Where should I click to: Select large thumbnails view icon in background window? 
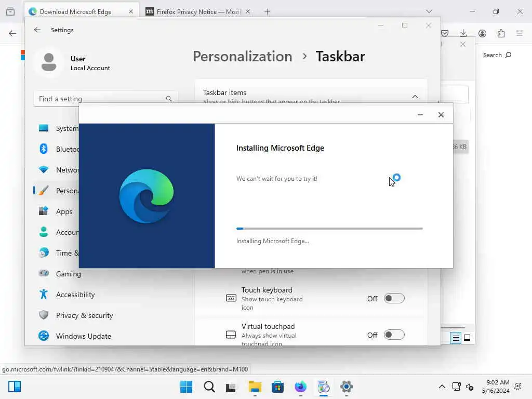click(467, 338)
